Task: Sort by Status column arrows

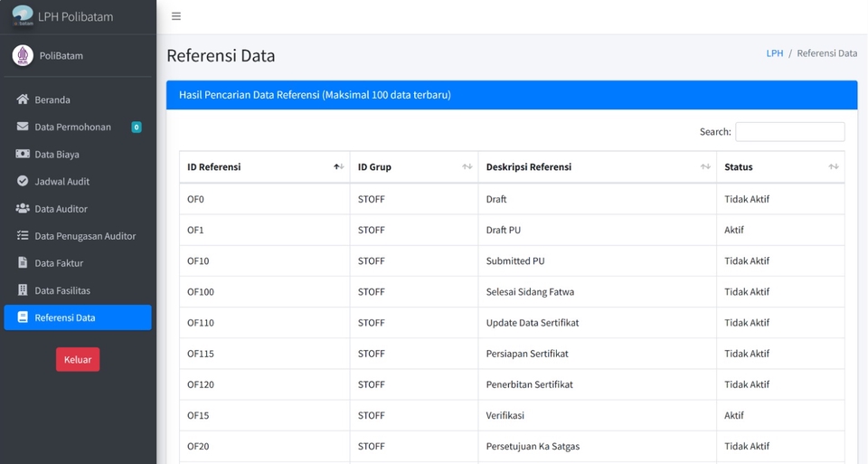Action: click(x=833, y=166)
